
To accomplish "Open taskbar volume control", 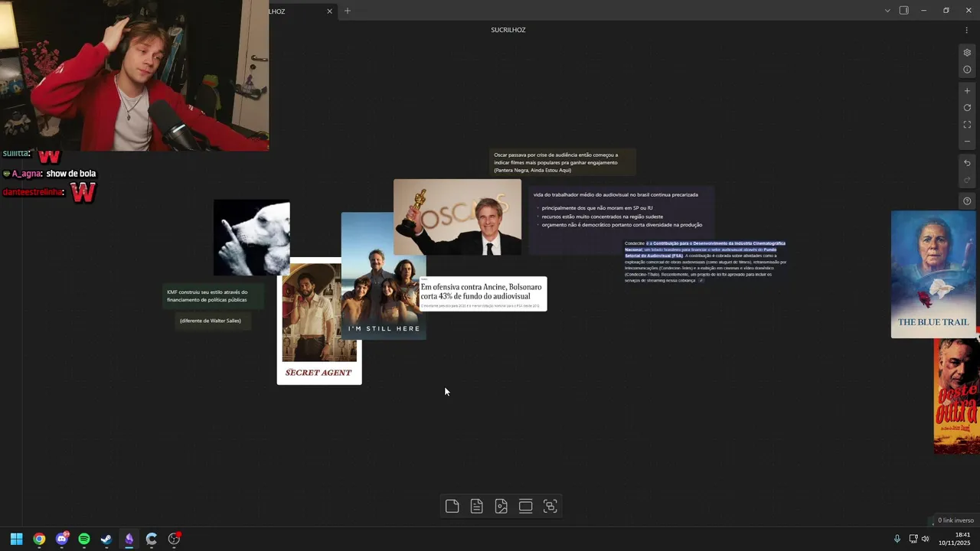I will [x=925, y=539].
